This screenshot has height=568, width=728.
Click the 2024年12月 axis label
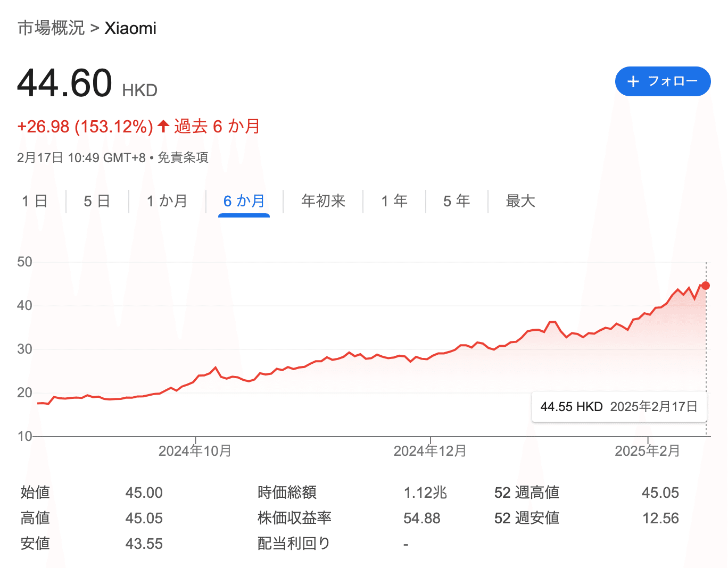(x=430, y=451)
